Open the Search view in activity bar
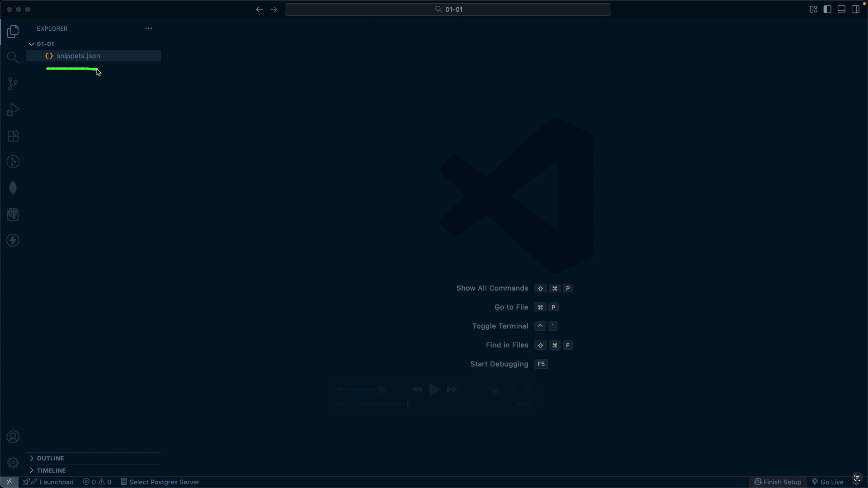The image size is (868, 488). [x=13, y=58]
